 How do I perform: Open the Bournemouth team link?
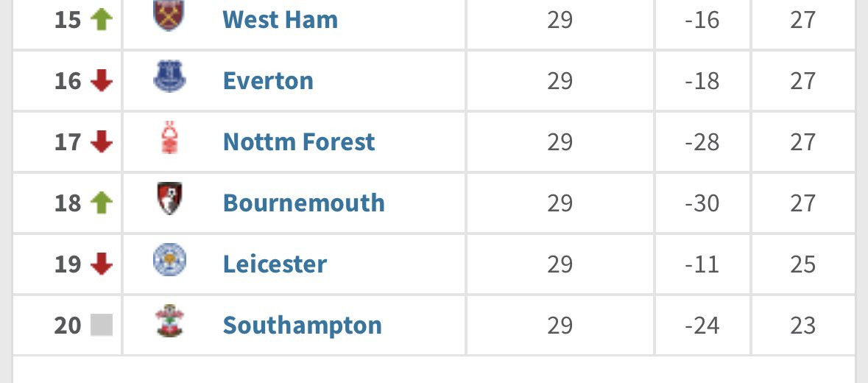[303, 203]
